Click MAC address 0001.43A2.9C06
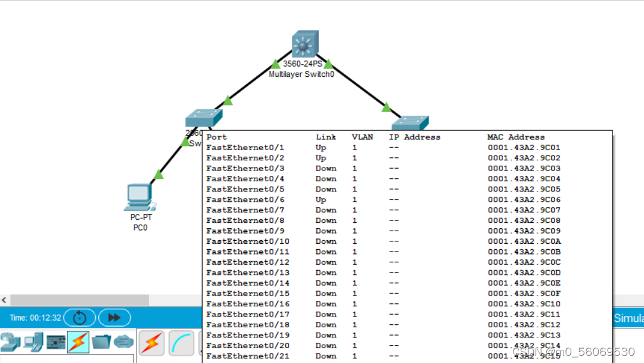The width and height of the screenshot is (644, 363). pyautogui.click(x=524, y=200)
